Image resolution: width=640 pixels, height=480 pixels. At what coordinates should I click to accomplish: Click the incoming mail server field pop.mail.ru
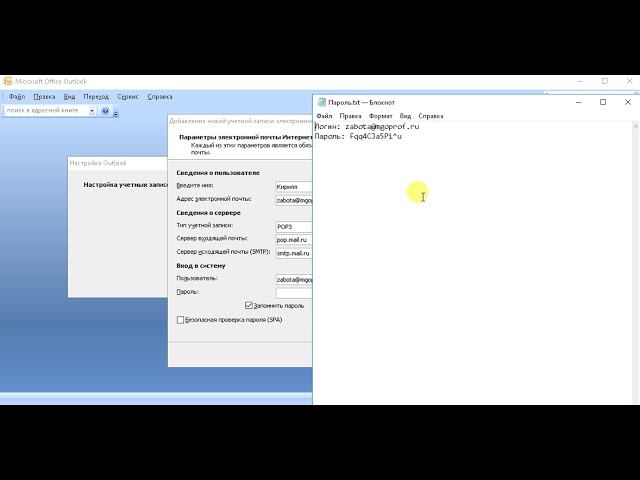pyautogui.click(x=294, y=240)
